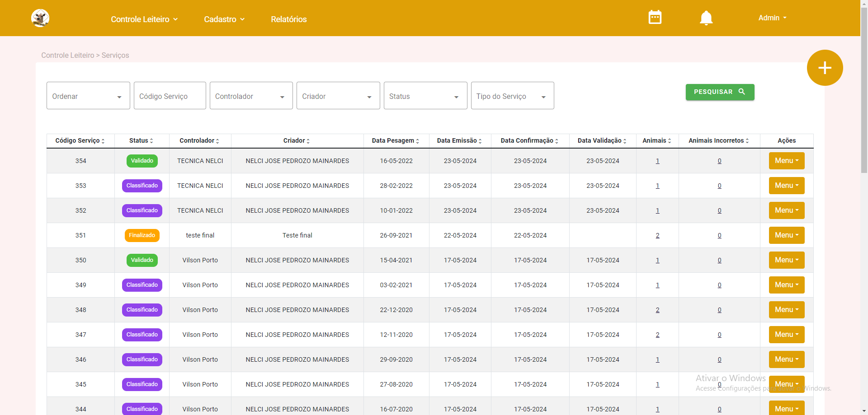Sort by Status column arrows
The image size is (868, 415).
pyautogui.click(x=151, y=141)
